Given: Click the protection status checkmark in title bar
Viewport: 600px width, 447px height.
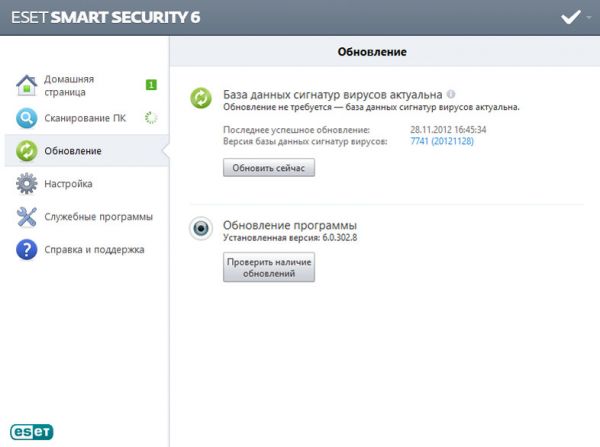Looking at the screenshot, I should tap(571, 17).
